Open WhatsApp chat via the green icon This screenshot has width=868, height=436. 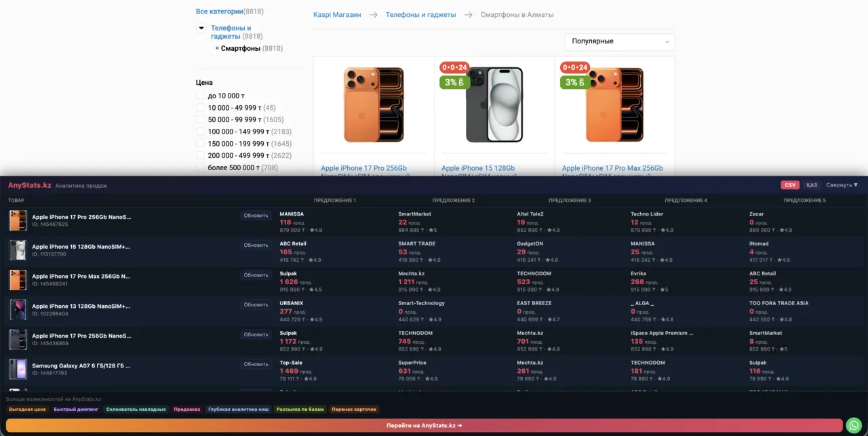click(854, 426)
